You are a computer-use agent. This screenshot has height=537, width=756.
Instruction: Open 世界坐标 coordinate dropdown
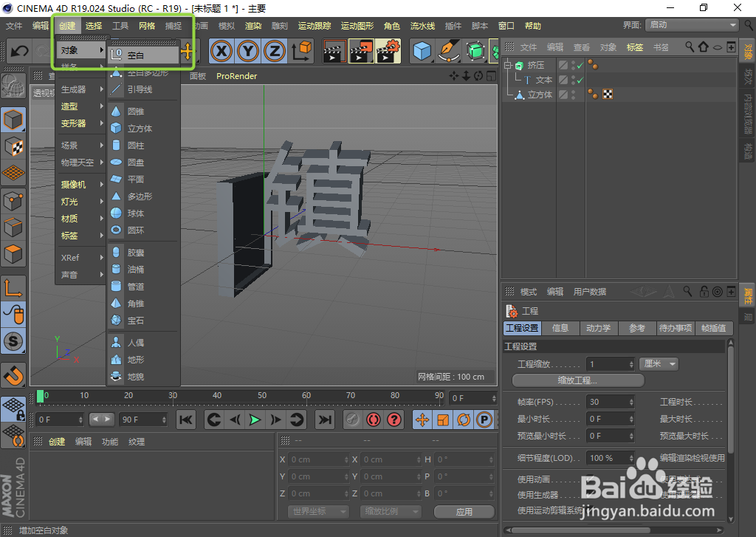[318, 511]
